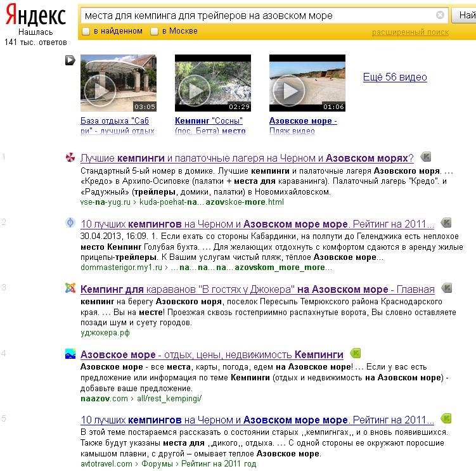Click the dommasterigor.my1.ru green URL
476x471 pixels.
[x=121, y=268]
